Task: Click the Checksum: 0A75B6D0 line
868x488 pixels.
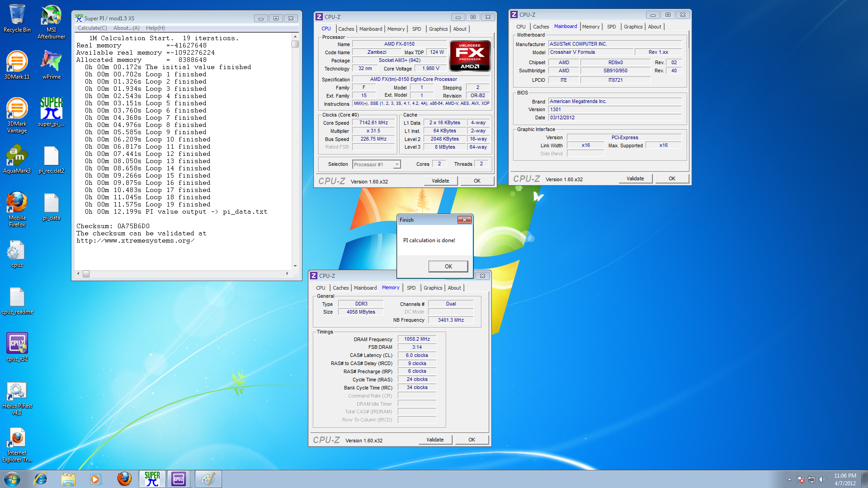Action: (x=113, y=226)
